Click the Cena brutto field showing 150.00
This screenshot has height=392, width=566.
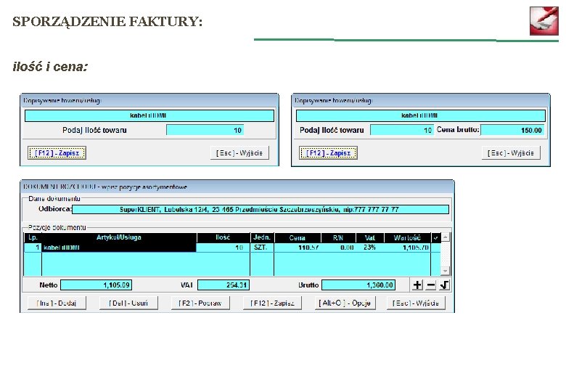(x=512, y=130)
